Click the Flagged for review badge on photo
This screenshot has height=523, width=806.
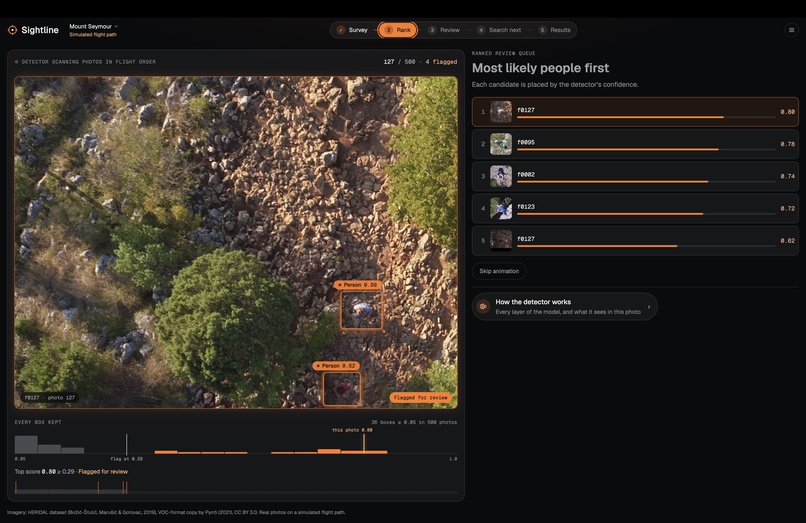[420, 398]
